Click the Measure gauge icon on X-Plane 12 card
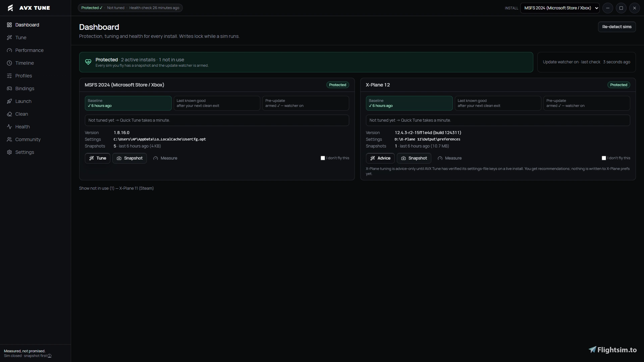 pyautogui.click(x=440, y=158)
